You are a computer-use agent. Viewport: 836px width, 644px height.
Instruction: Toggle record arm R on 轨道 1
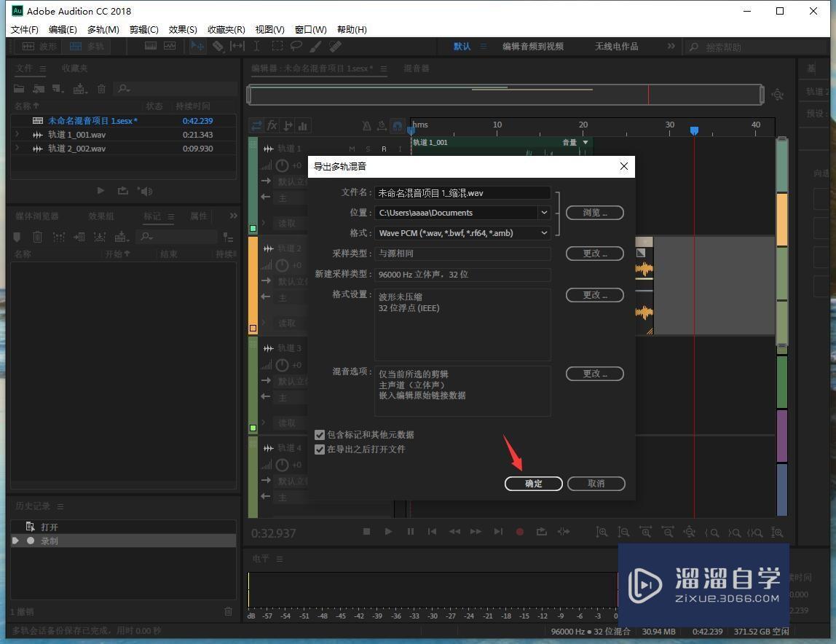pos(384,149)
